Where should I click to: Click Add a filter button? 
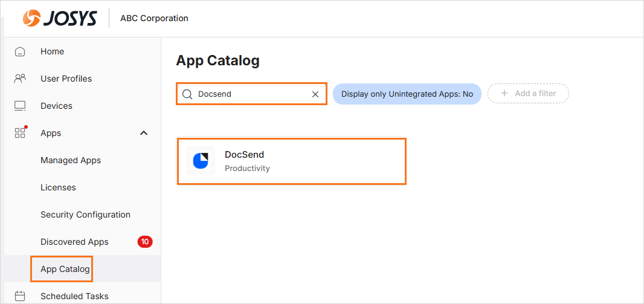(528, 93)
